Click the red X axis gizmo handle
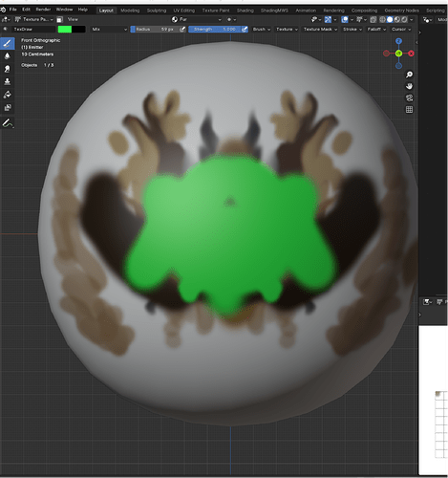Image resolution: width=448 pixels, height=478 pixels. click(x=411, y=54)
